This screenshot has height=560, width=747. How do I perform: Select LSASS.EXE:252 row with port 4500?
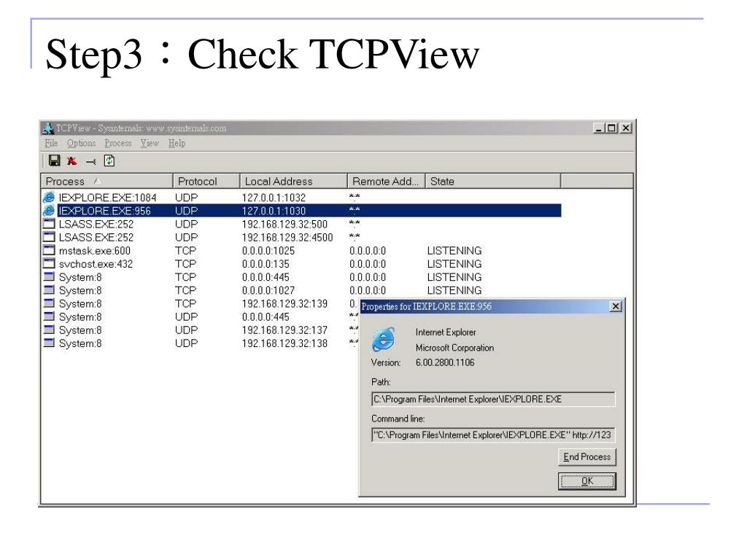[x=301, y=237]
